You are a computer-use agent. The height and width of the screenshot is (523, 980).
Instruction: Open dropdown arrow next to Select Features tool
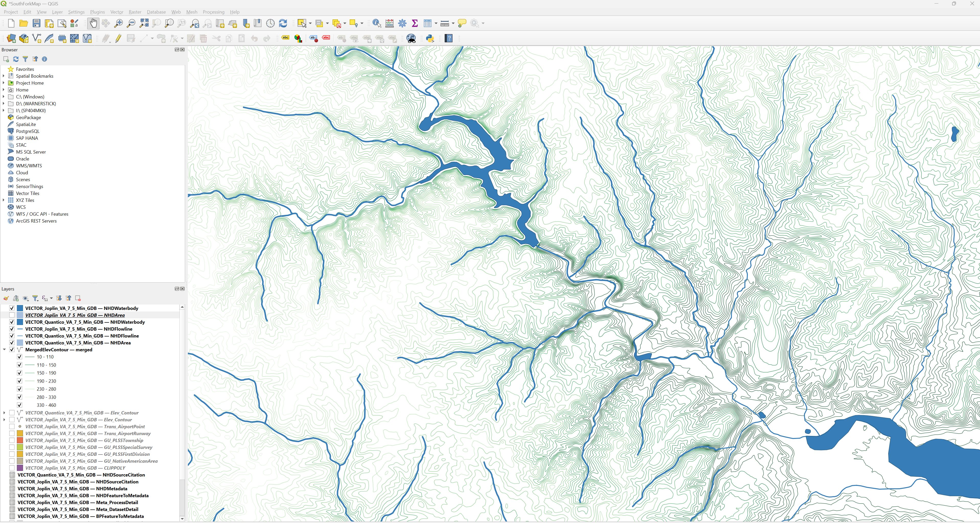[310, 24]
